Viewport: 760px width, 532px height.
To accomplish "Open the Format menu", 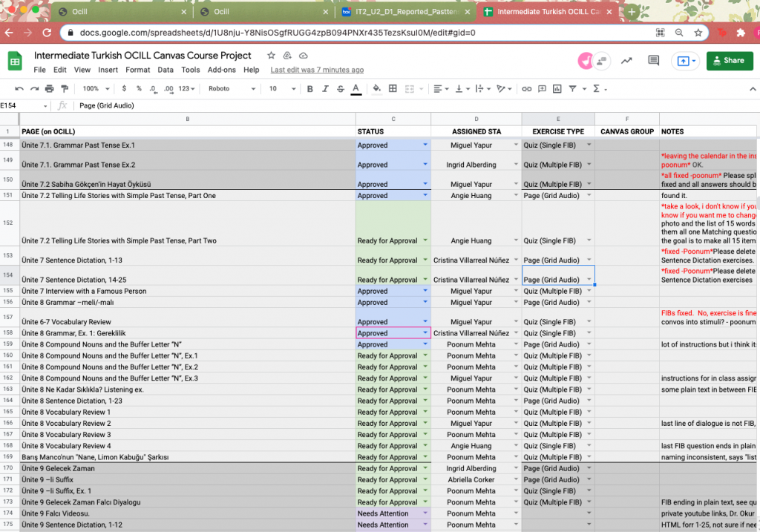I will pyautogui.click(x=137, y=70).
